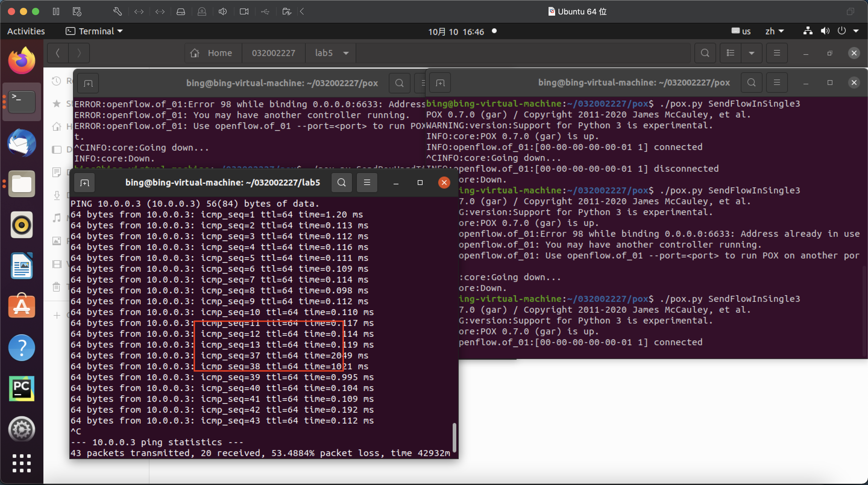This screenshot has width=868, height=485.
Task: Toggle the us keyboard input source
Action: 741,31
